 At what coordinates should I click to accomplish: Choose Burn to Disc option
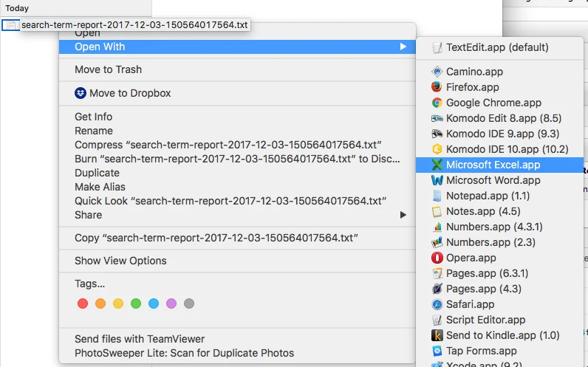(237, 159)
